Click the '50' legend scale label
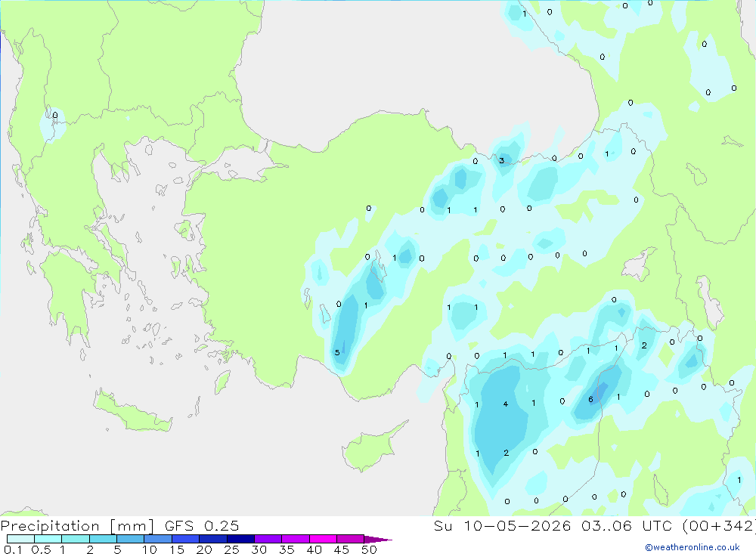 (370, 549)
